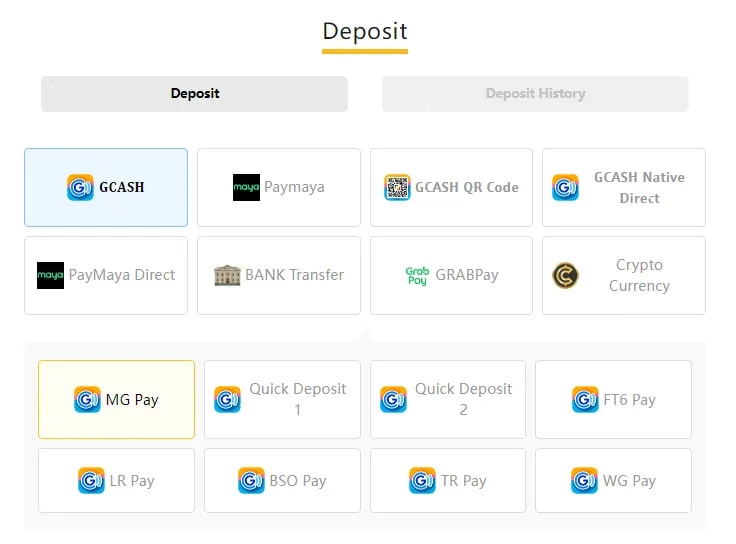Pick the LR Pay option
Viewport: 736px width, 544px height.
[116, 481]
